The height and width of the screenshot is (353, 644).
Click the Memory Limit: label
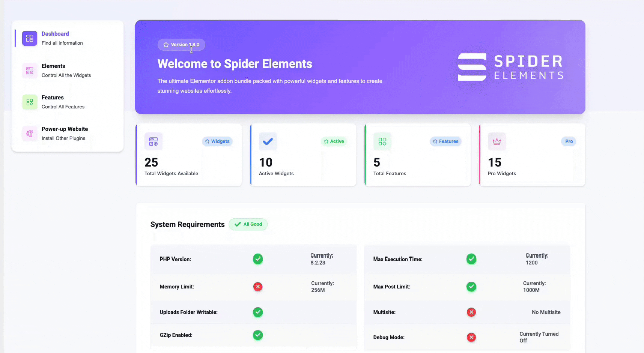tap(177, 287)
